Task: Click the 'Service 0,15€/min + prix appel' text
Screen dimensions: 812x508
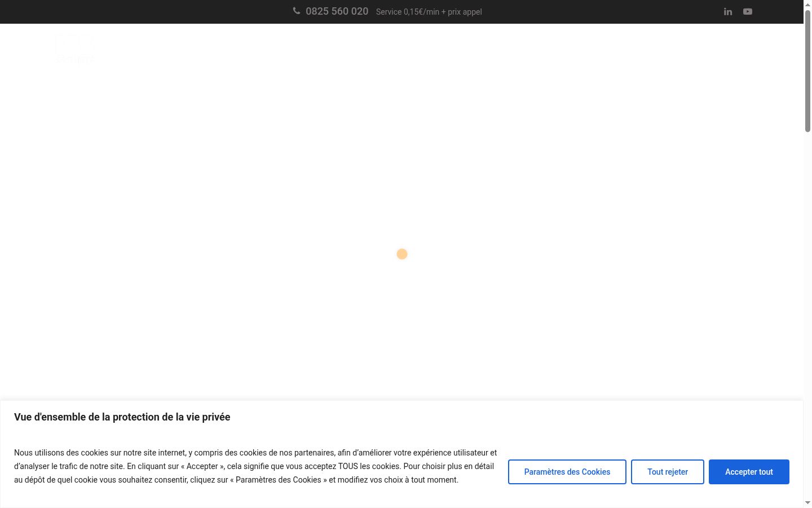Action: 429,12
